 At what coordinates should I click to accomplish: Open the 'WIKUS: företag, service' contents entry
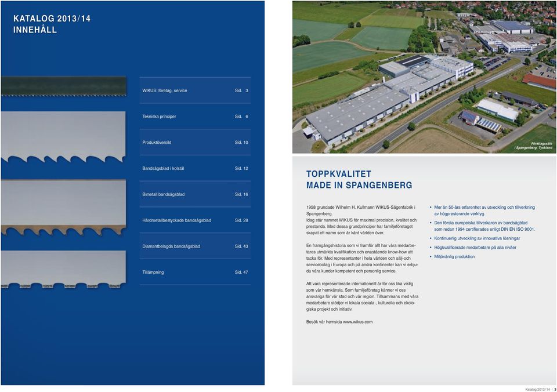click(x=195, y=90)
